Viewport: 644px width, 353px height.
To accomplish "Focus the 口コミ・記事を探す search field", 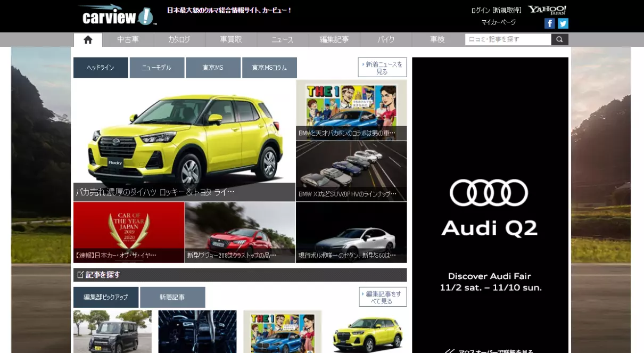I will (x=508, y=39).
